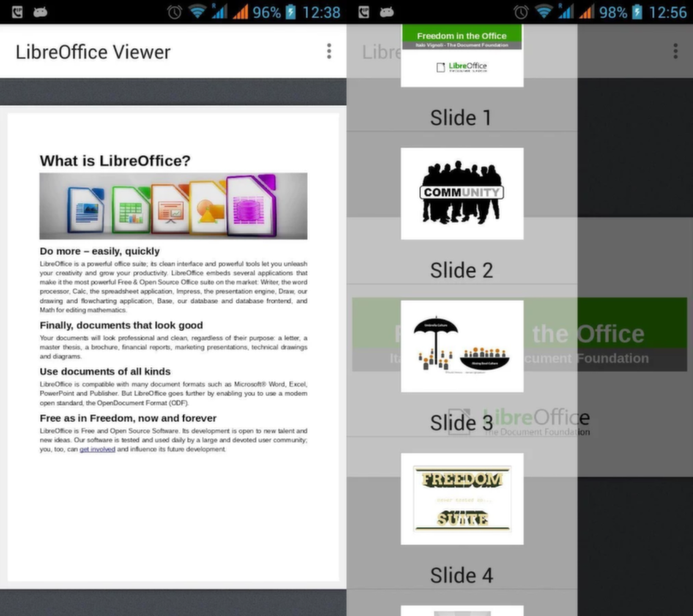Tap the blue signal bars in the 96% status bar
This screenshot has width=693, height=616.
pyautogui.click(x=219, y=12)
